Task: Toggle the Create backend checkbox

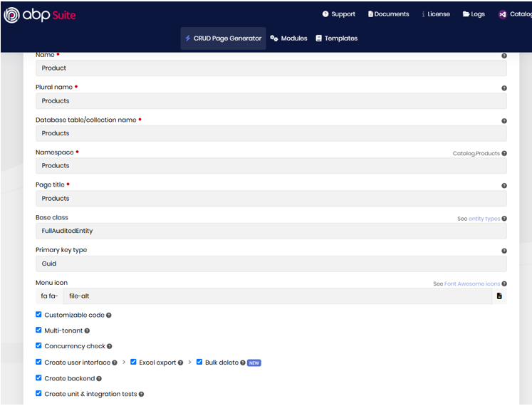Action: pos(38,378)
